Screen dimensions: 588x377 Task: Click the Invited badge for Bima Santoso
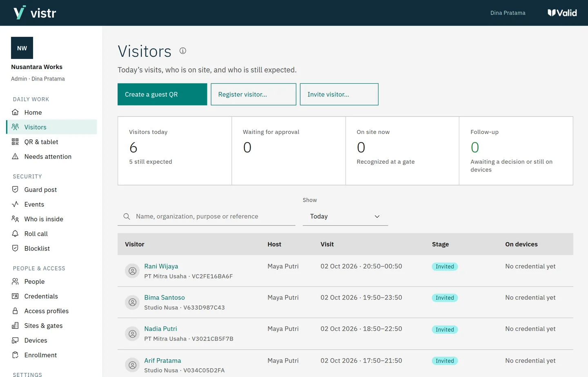pyautogui.click(x=445, y=298)
